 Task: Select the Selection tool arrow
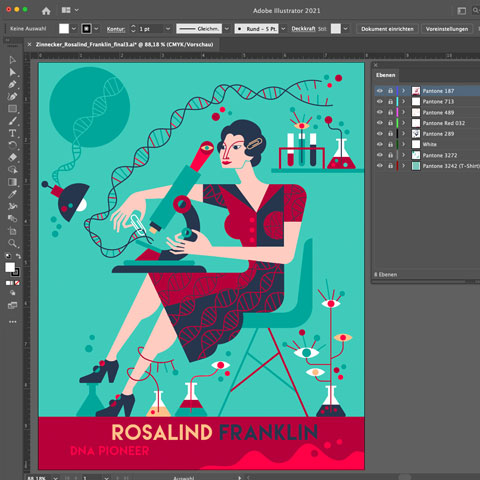tap(12, 60)
